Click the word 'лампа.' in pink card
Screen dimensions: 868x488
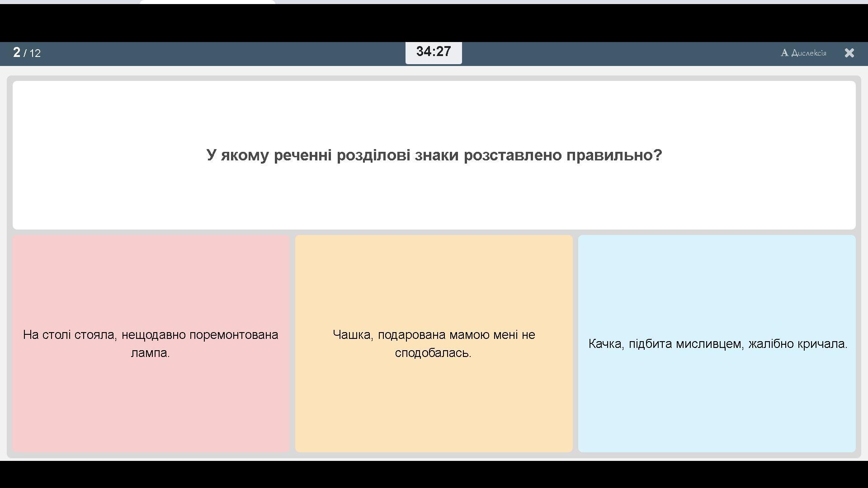151,353
